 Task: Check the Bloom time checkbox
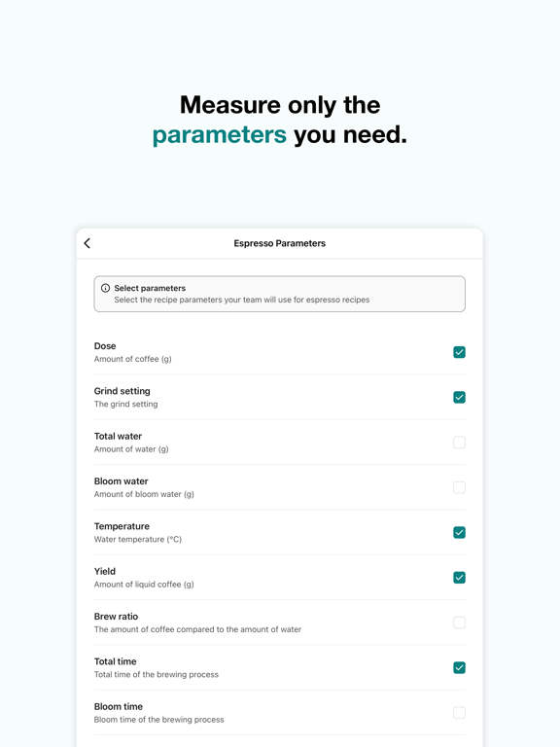coord(459,713)
